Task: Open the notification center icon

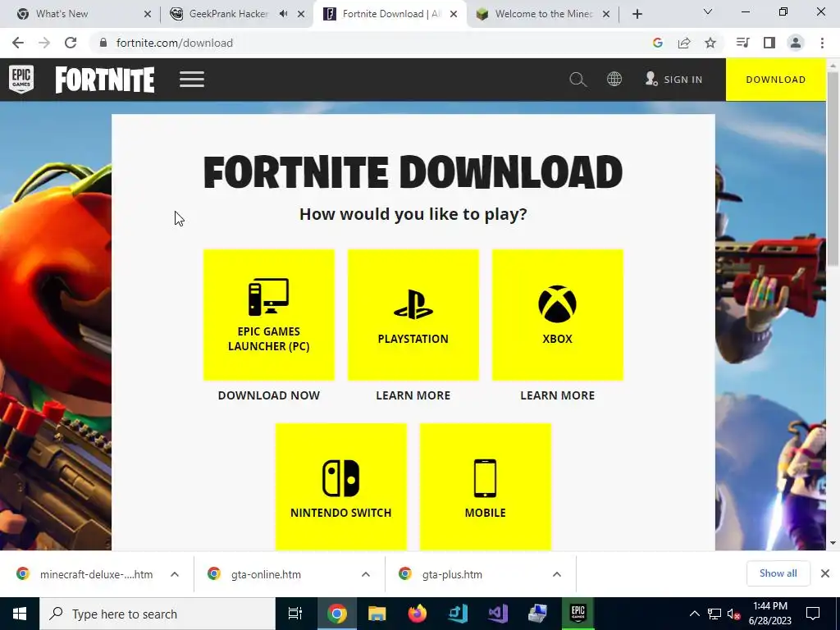Action: click(813, 614)
